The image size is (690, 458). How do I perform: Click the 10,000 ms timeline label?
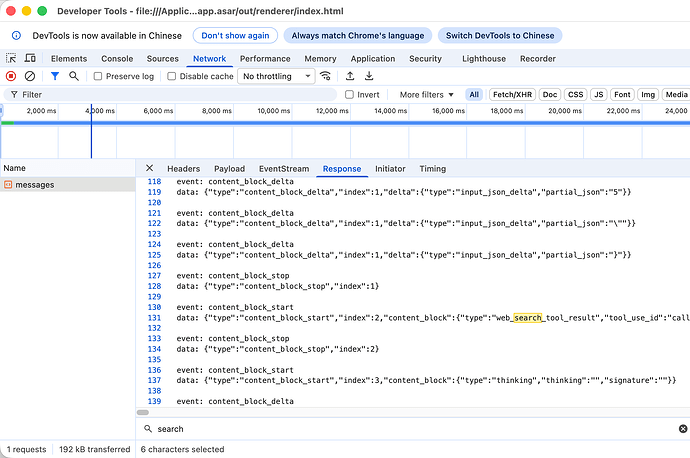point(274,111)
